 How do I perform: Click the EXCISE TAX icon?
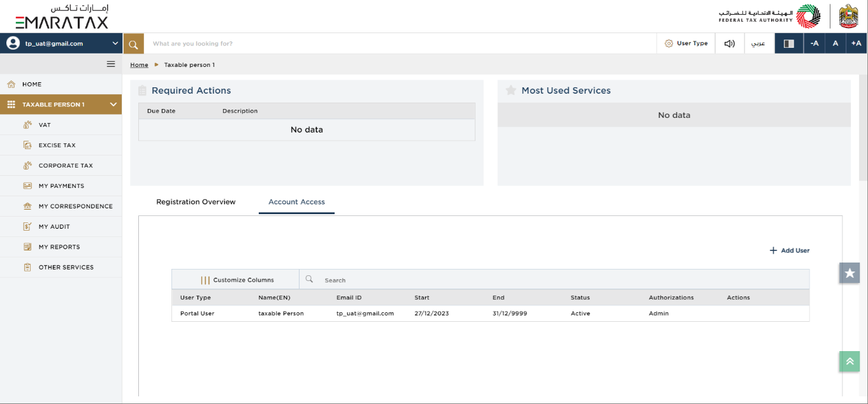click(27, 145)
